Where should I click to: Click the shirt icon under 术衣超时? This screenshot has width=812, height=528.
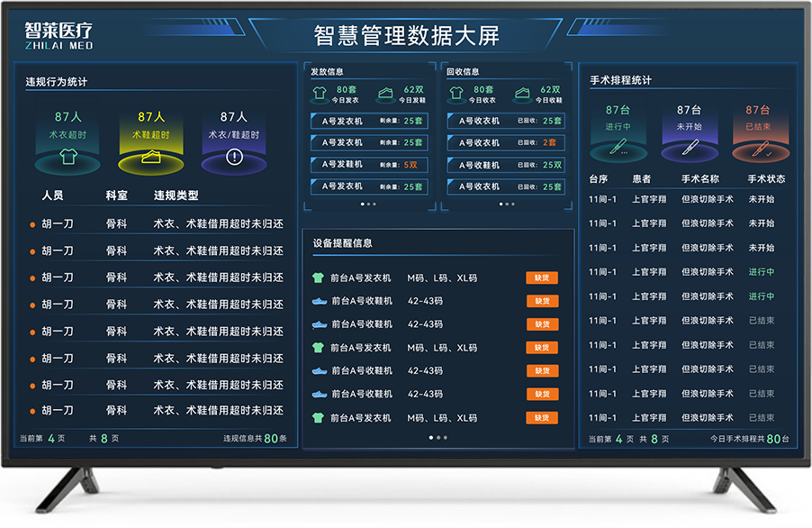tap(68, 158)
